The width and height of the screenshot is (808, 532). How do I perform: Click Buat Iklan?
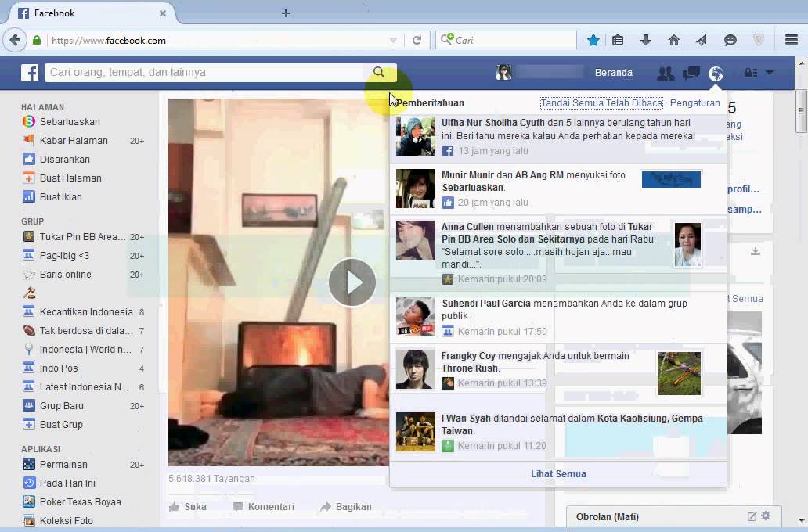(x=61, y=196)
